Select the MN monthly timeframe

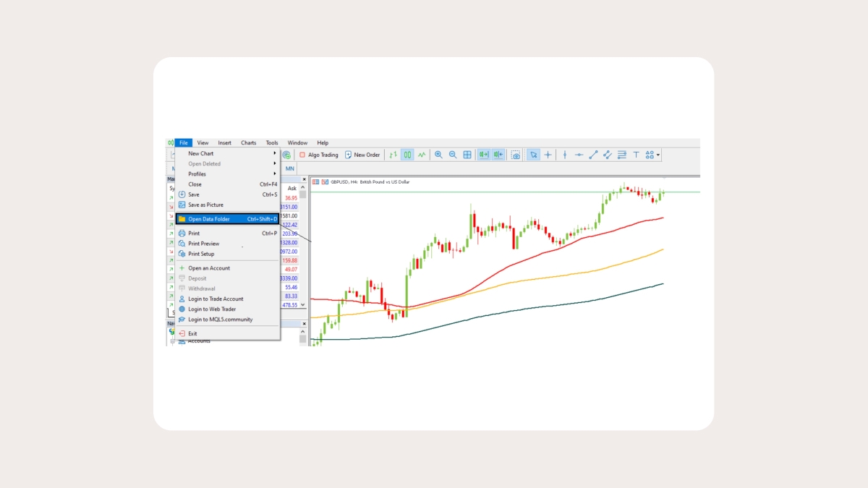pos(290,168)
